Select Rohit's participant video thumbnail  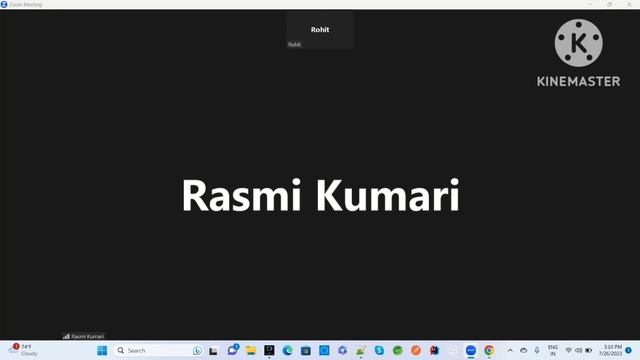click(x=320, y=30)
